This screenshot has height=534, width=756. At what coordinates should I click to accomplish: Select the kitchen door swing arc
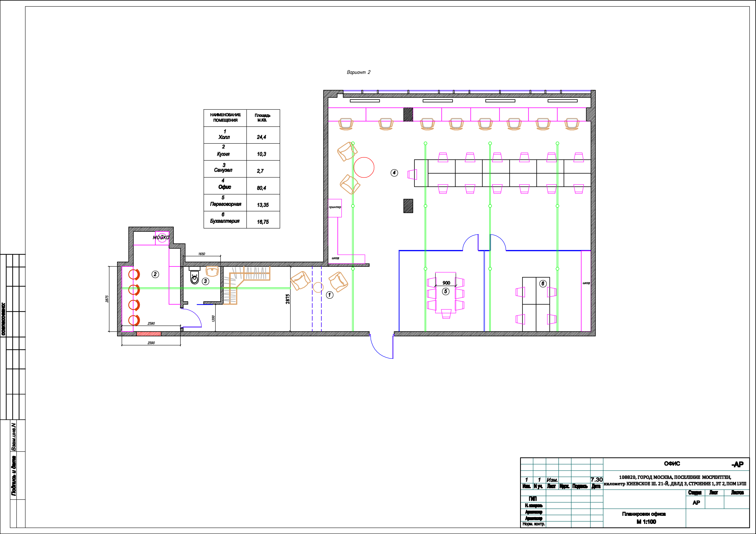[x=191, y=318]
